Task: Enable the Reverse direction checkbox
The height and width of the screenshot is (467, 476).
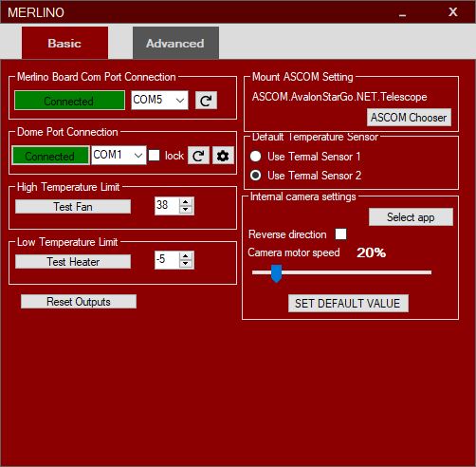Action: pos(340,234)
